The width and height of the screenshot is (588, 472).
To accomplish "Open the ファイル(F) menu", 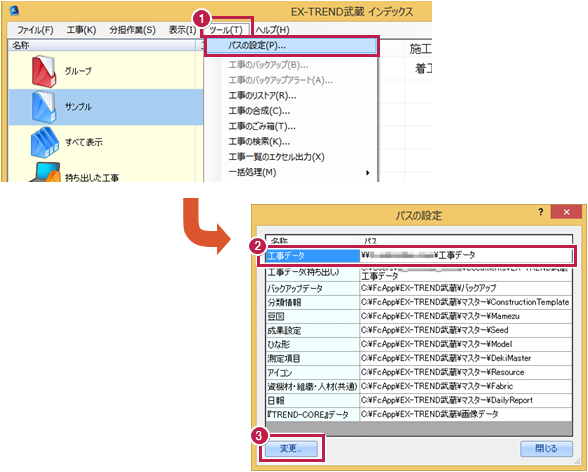I will [x=35, y=30].
